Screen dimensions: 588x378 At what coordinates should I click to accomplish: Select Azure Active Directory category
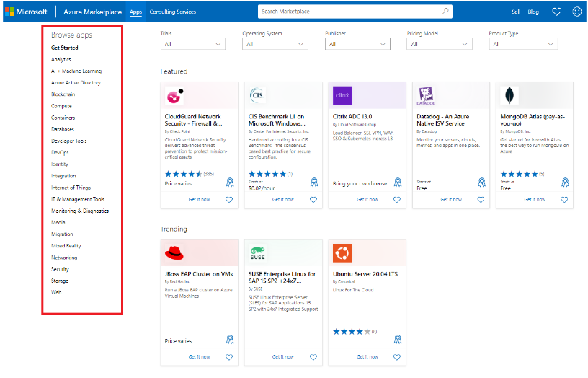pos(76,82)
